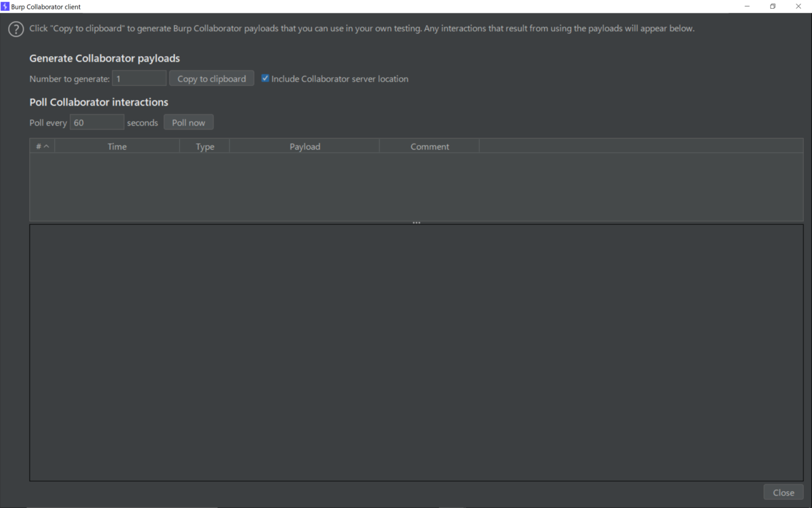The width and height of the screenshot is (812, 508).
Task: Click the Number to generate field
Action: [x=139, y=79]
